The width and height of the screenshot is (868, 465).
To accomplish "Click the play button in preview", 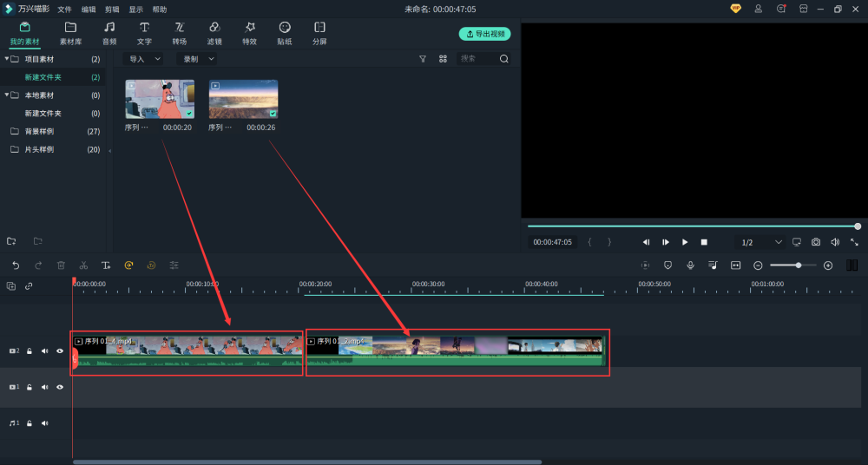I will tap(685, 242).
